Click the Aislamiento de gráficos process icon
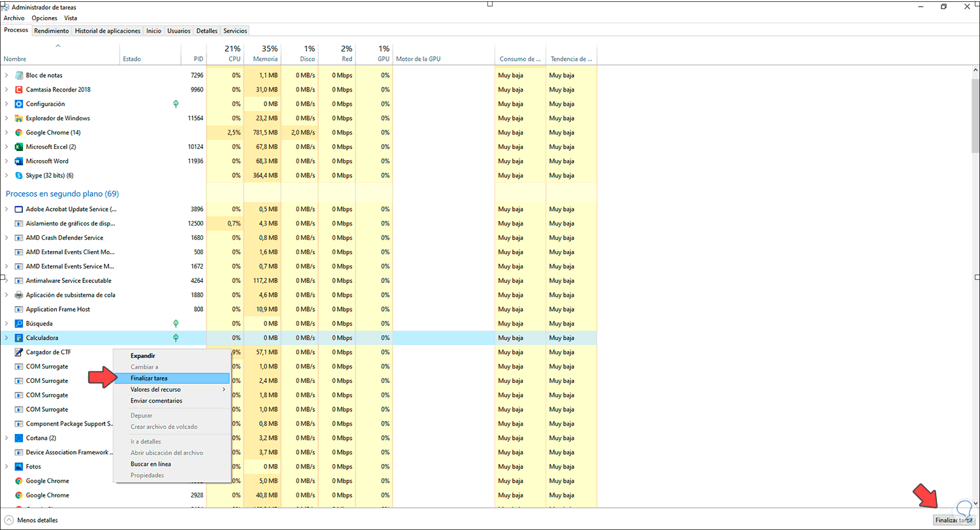The width and height of the screenshot is (980, 530). pyautogui.click(x=19, y=224)
